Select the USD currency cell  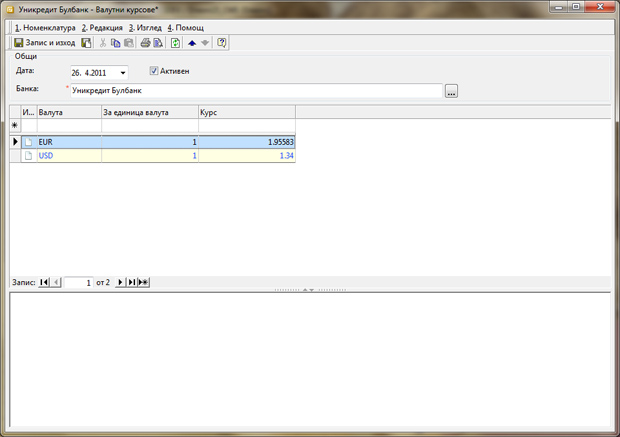pyautogui.click(x=69, y=156)
